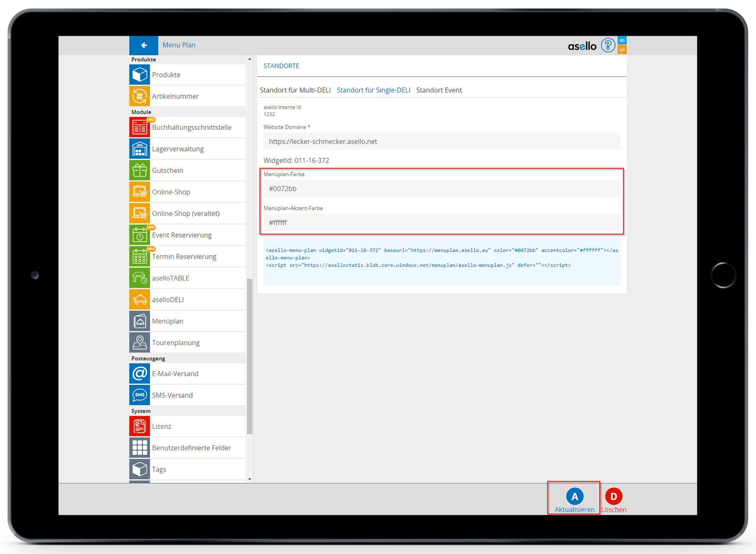Click the Website Domäne input field

[442, 142]
